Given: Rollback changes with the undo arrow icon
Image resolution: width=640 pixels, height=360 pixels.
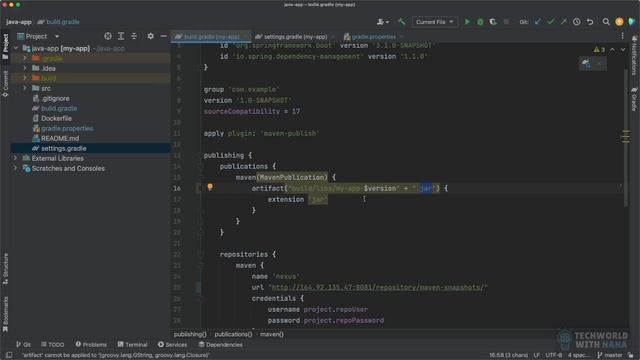Looking at the screenshot, I should 590,22.
